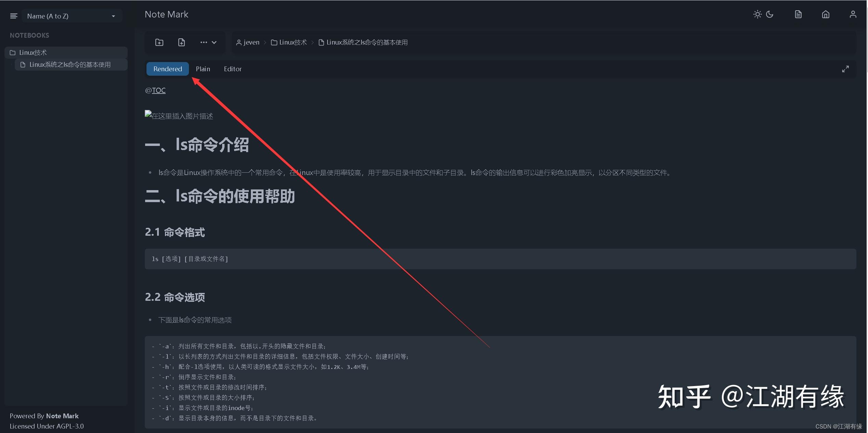The height and width of the screenshot is (433, 868).
Task: Select the Linux技术 breadcrumb item
Action: [x=293, y=42]
